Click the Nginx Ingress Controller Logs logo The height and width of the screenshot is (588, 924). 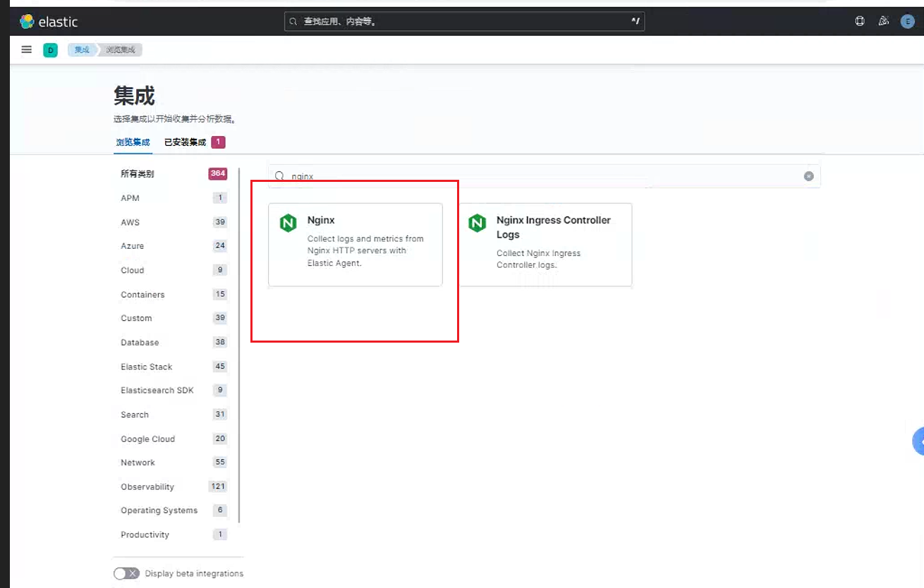click(478, 223)
